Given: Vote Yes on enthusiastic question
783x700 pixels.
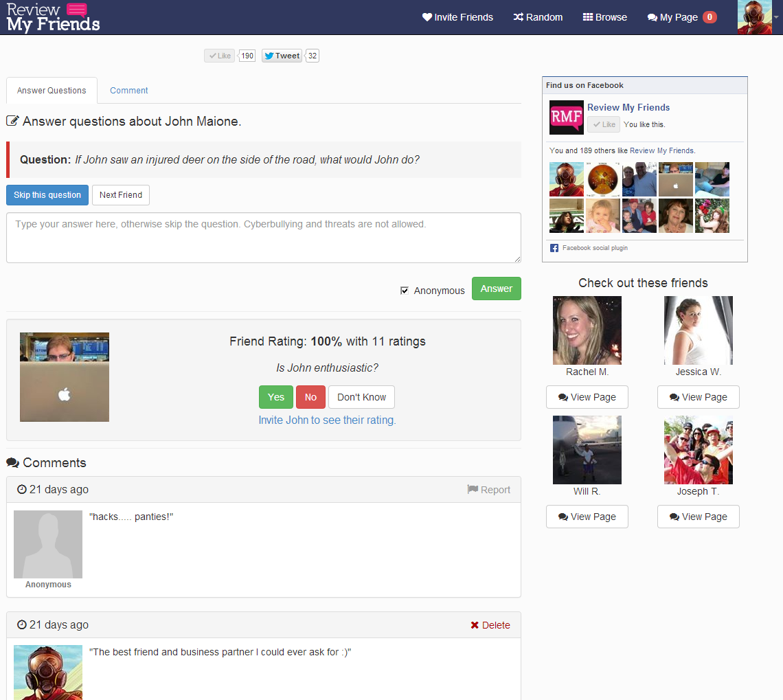Looking at the screenshot, I should click(x=275, y=397).
